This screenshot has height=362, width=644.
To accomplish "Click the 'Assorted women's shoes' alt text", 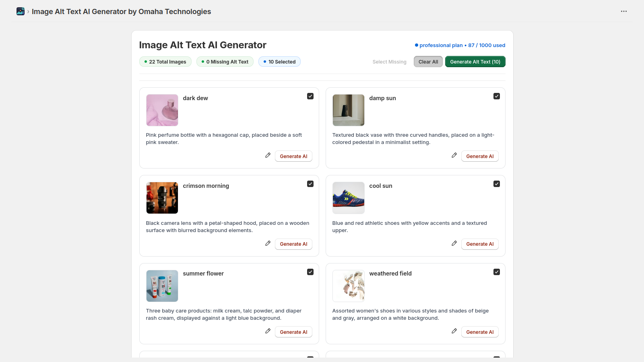I will tap(410, 315).
